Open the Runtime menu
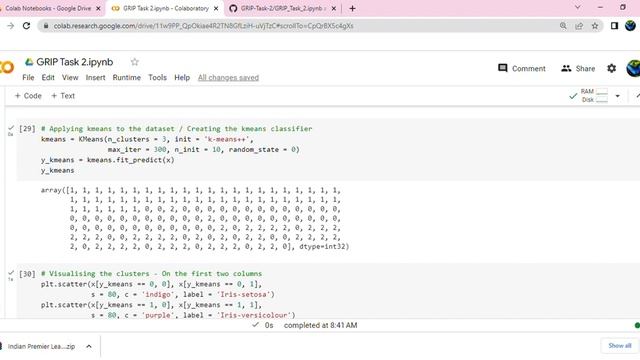 (x=127, y=78)
